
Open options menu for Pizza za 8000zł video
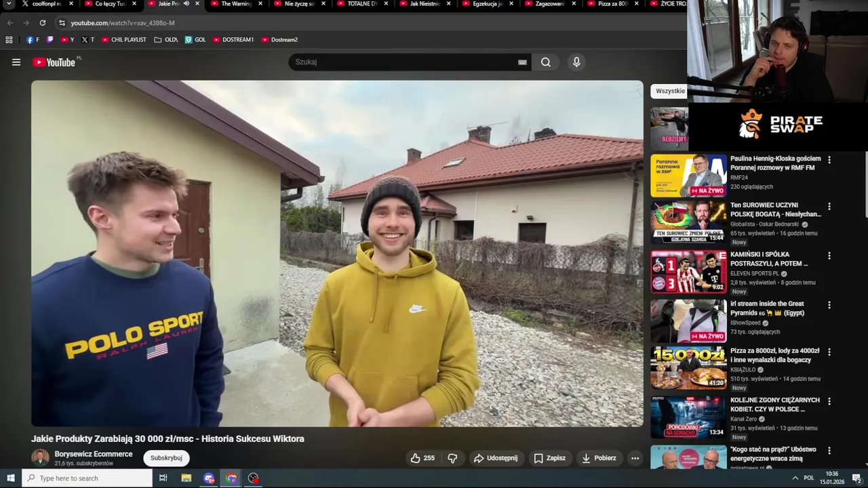(829, 352)
